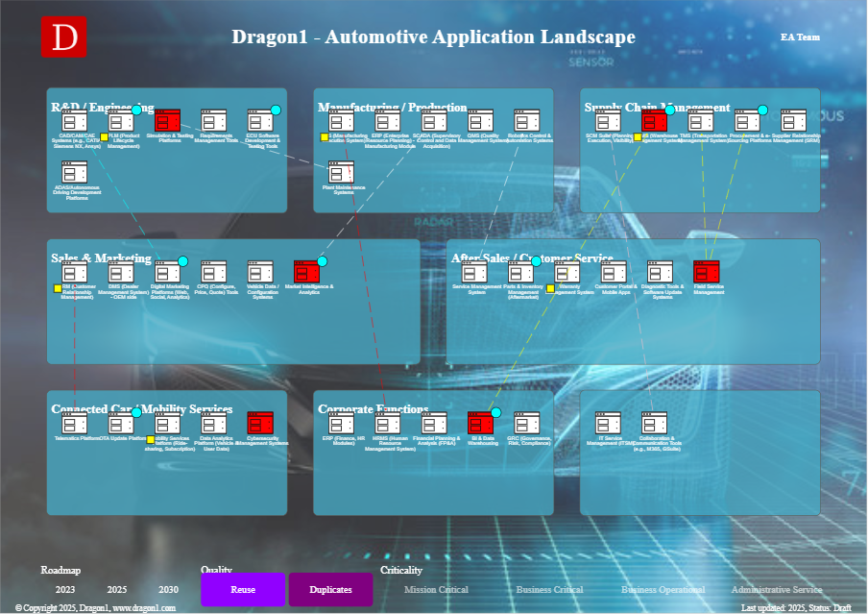Open the Plant Maintenance Systems icon
Viewport: 868px width, 614px height.
342,172
